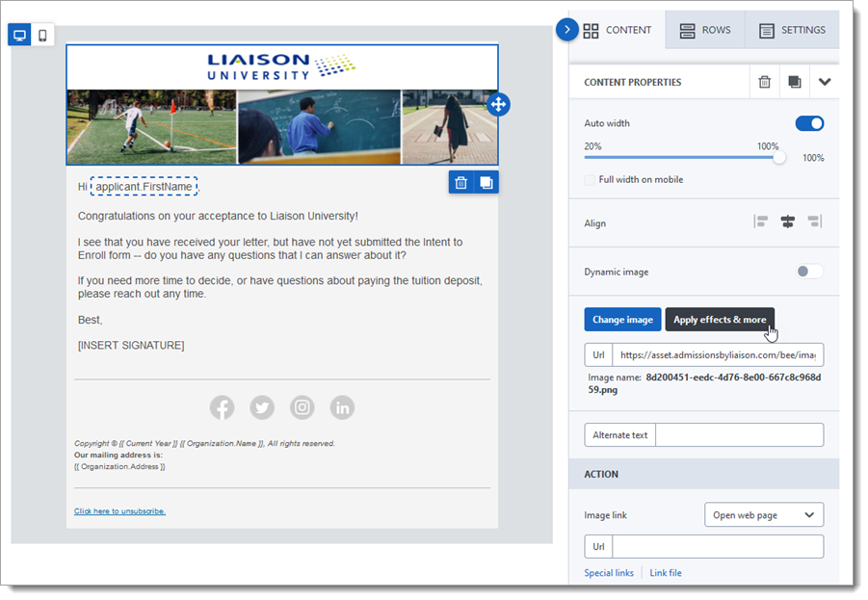Click the LinkedIn social icon
868x600 pixels.
(x=342, y=408)
